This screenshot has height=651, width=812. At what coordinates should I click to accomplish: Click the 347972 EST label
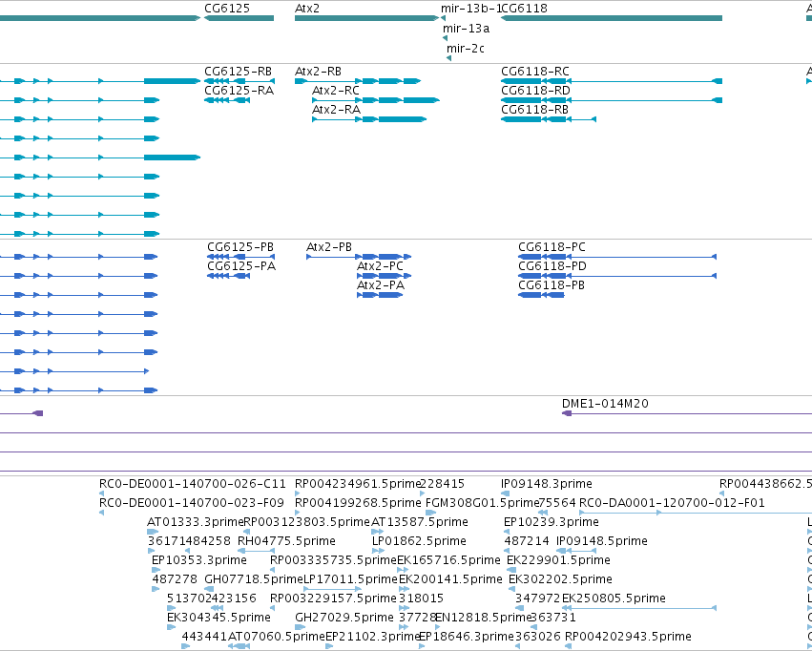pyautogui.click(x=537, y=598)
